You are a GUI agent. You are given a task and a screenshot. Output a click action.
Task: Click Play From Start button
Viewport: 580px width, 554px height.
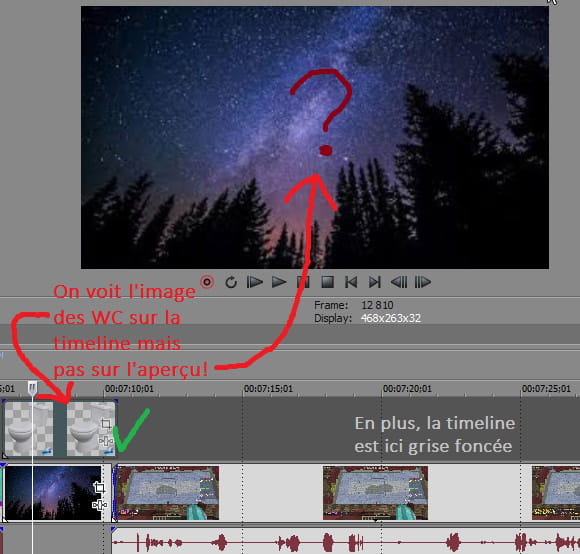coord(254,282)
